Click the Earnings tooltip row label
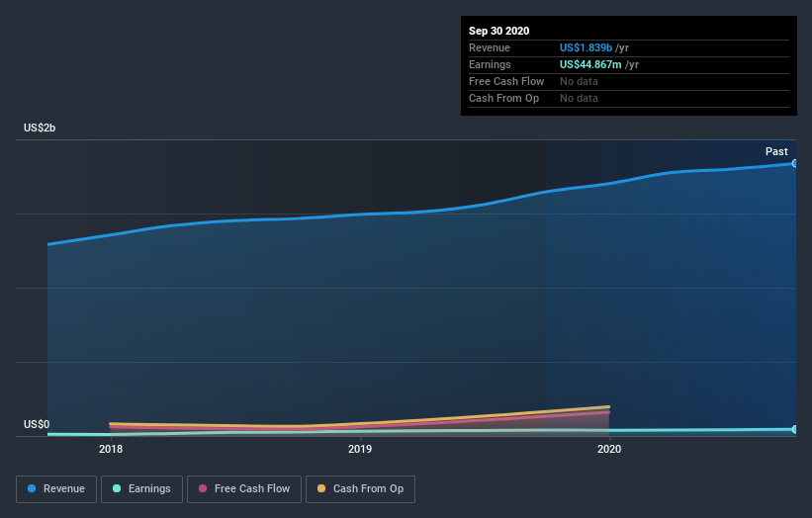The image size is (812, 518). (490, 64)
